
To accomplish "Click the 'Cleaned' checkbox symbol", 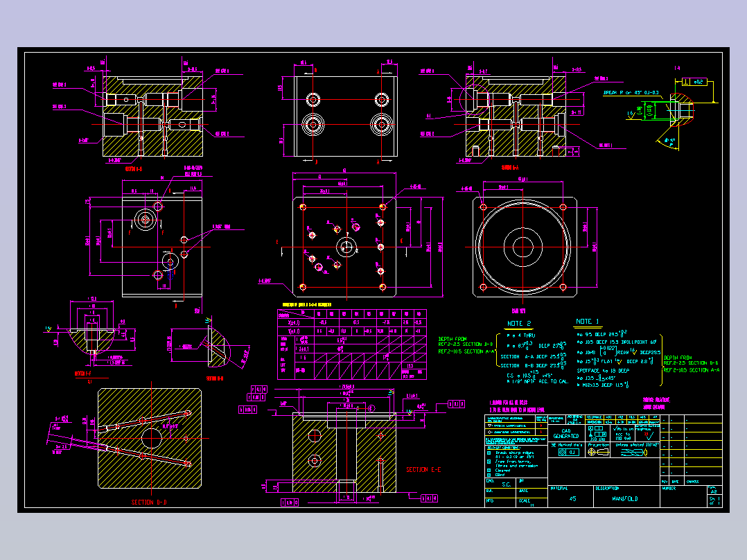I will 489,471.
